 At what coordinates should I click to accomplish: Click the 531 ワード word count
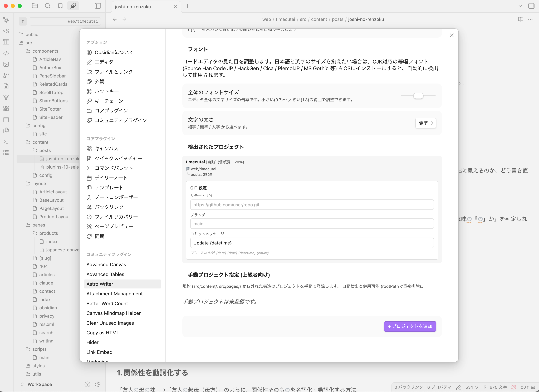point(476,387)
